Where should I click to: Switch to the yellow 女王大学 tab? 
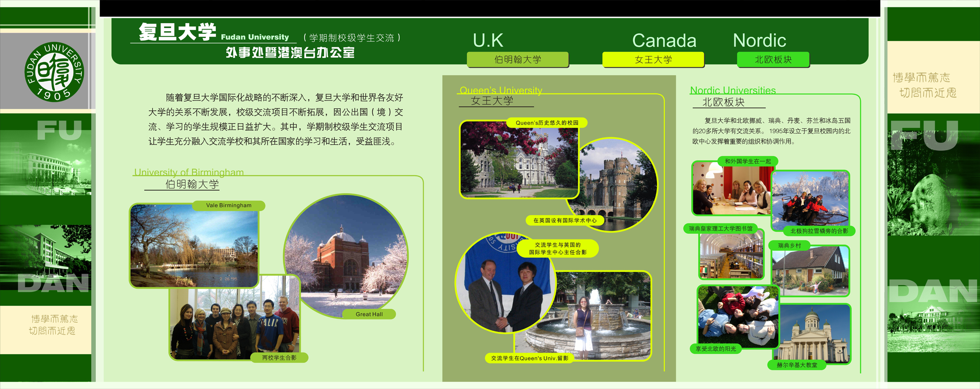pyautogui.click(x=653, y=59)
